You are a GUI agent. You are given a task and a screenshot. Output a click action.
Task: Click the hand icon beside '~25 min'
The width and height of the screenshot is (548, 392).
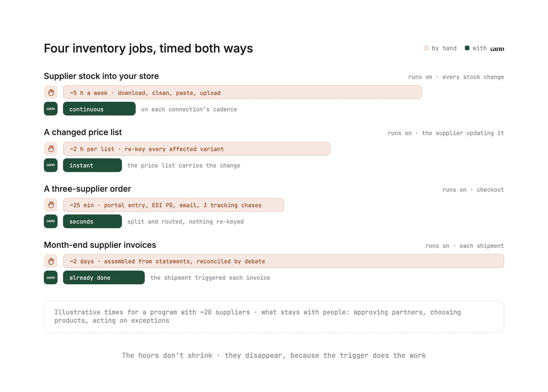tap(51, 205)
